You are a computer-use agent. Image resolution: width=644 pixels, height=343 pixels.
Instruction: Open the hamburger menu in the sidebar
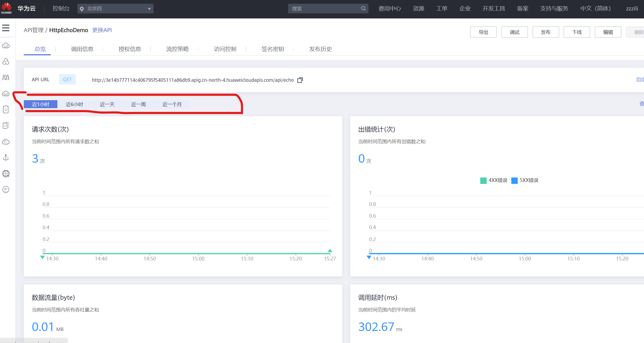pos(6,28)
